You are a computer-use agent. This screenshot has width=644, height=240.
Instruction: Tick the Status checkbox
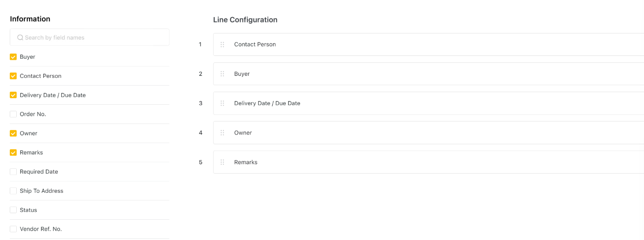(x=13, y=210)
